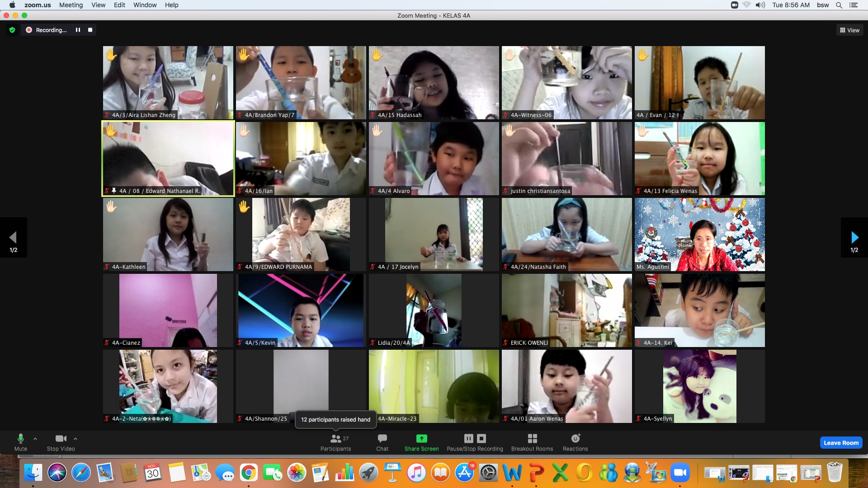Click the green encryption shield icon
This screenshot has height=488, width=868.
tap(12, 30)
